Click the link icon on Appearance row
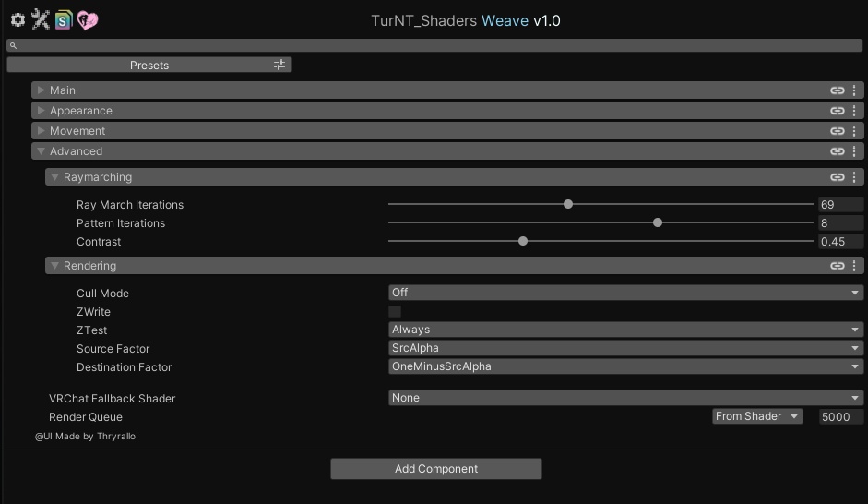 pos(837,111)
